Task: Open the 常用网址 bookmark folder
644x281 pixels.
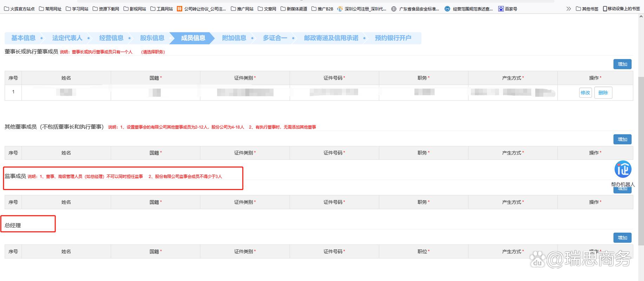Action: click(x=50, y=9)
